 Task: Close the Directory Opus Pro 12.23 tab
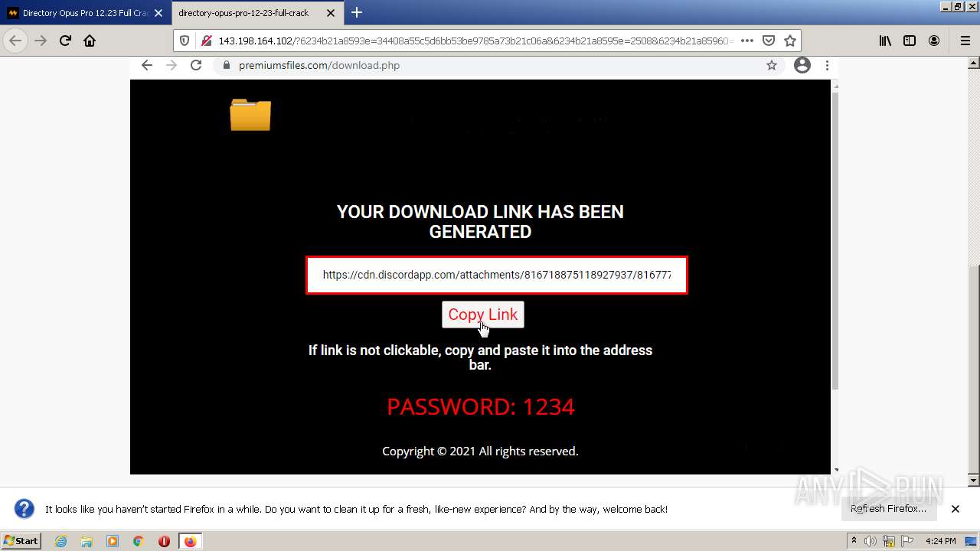point(158,13)
